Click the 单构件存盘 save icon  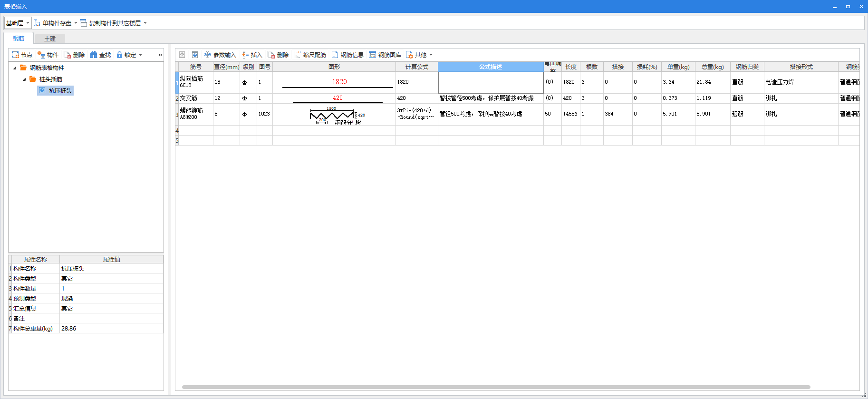[x=37, y=23]
